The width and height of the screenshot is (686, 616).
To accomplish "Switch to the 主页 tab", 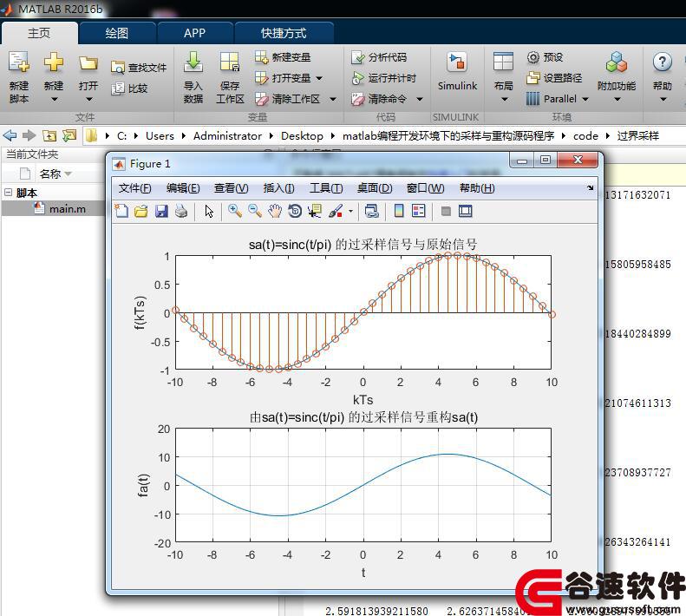I will 39,33.
